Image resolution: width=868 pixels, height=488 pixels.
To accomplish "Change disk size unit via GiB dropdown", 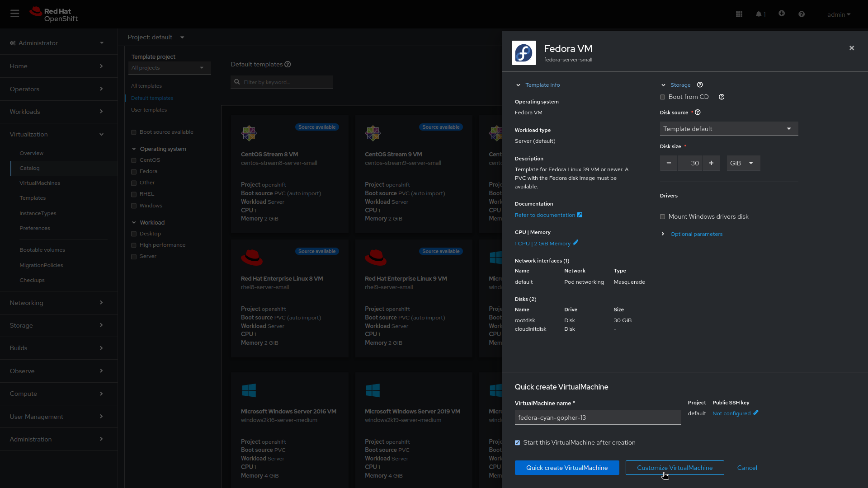I will pos(743,163).
